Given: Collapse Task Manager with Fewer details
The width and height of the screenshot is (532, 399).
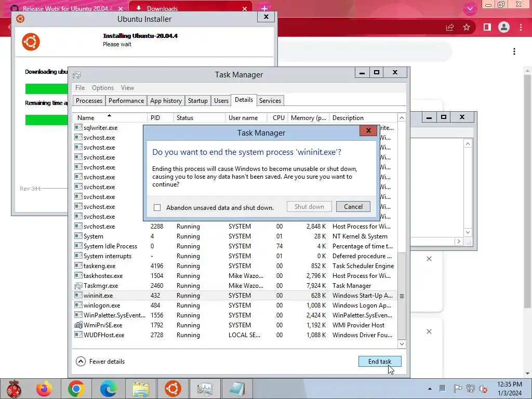Looking at the screenshot, I should (x=100, y=362).
